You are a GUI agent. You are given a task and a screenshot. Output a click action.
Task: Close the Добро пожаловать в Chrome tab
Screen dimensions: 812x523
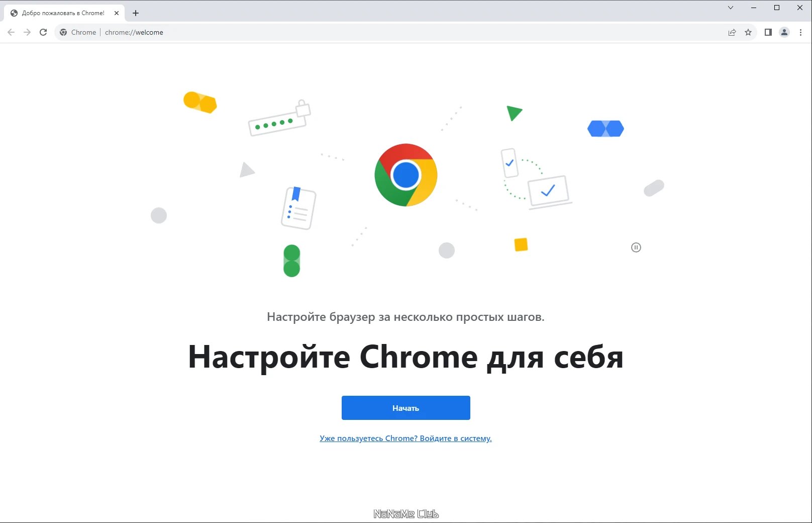117,13
